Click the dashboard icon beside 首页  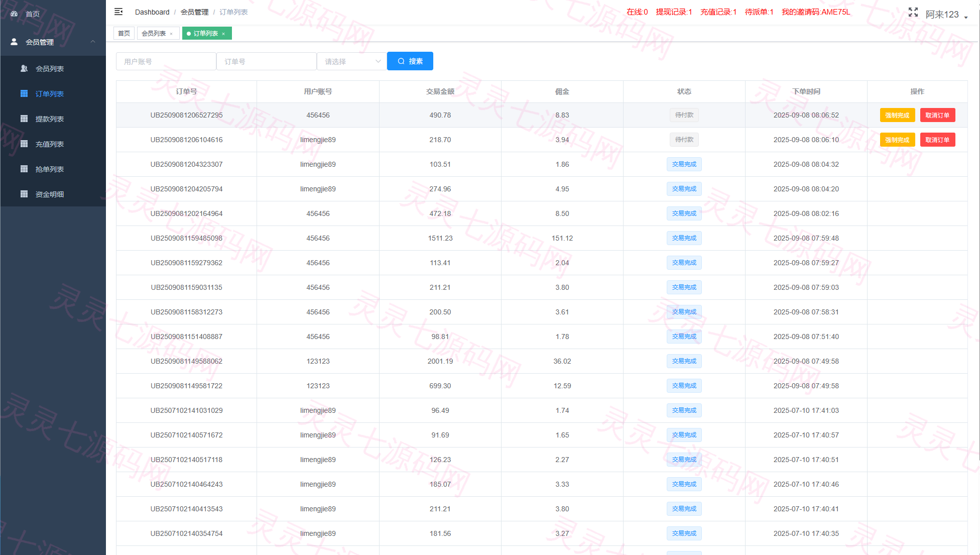[15, 14]
